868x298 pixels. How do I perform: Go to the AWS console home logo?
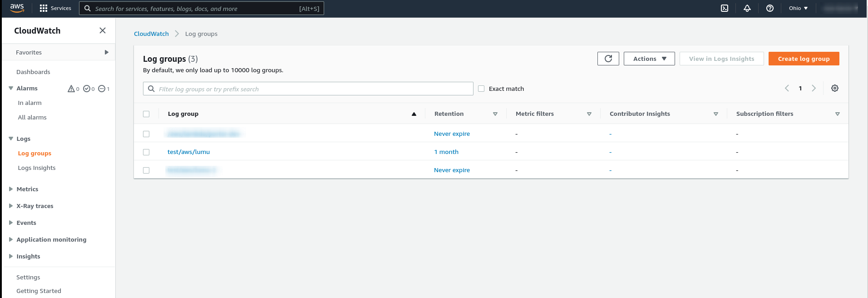tap(17, 8)
